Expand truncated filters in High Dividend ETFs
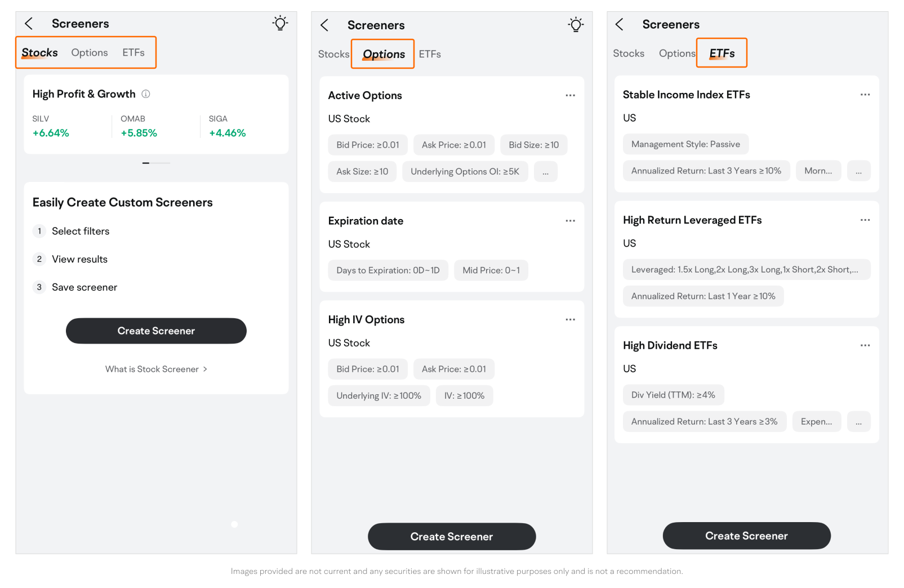The height and width of the screenshot is (588, 904). pyautogui.click(x=858, y=422)
